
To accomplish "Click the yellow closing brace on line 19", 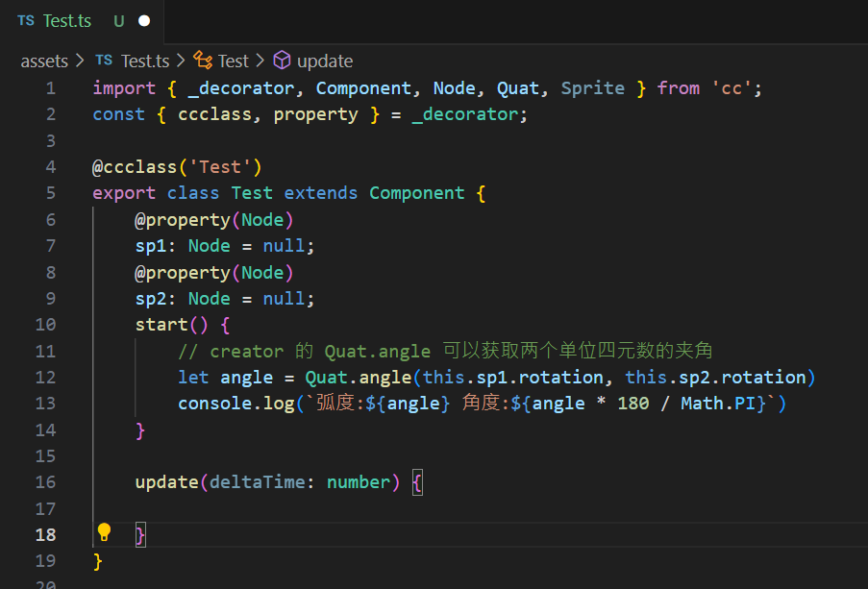I will 98,561.
